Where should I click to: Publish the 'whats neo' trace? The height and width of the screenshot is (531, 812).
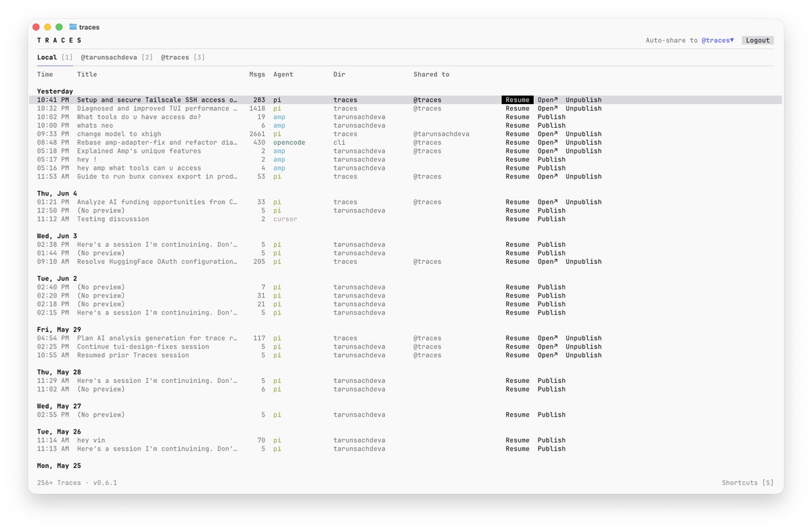551,125
